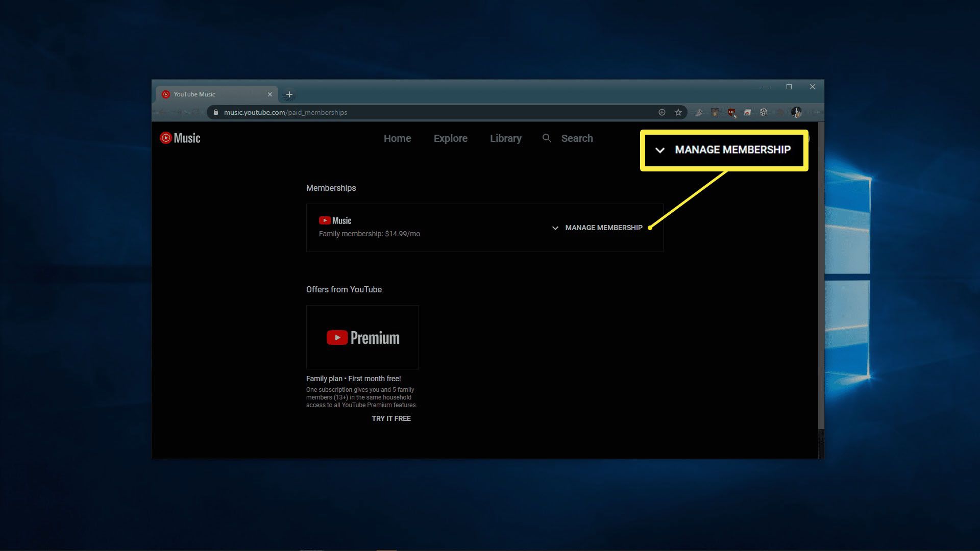Viewport: 980px width, 551px height.
Task: Bookmark the page with the star icon
Action: (x=678, y=112)
